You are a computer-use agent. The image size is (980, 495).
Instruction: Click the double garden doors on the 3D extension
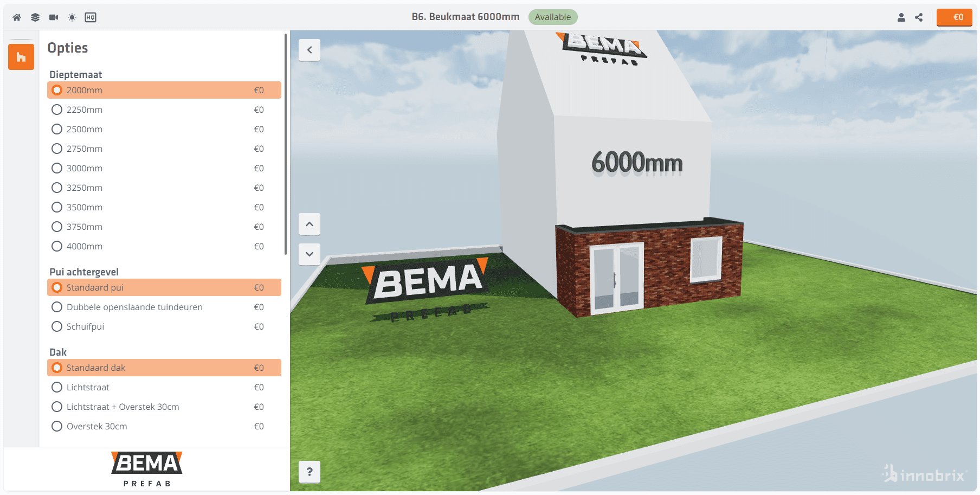click(616, 279)
